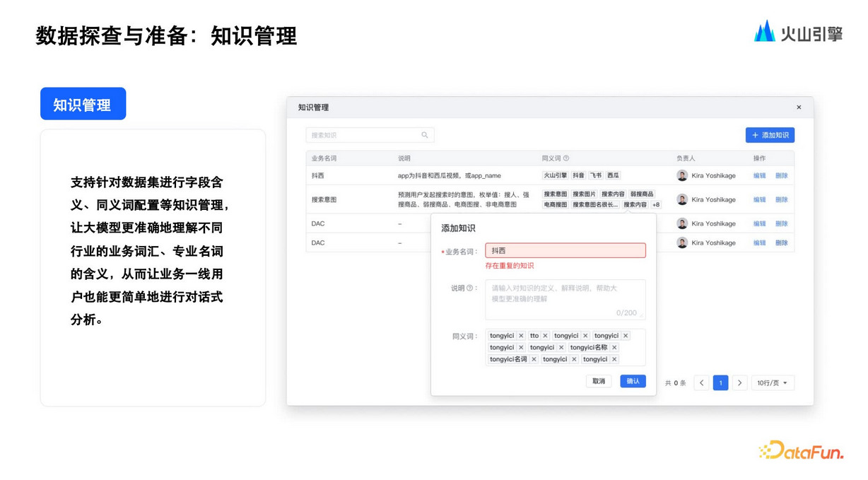The height and width of the screenshot is (480, 868).
Task: Click the help icon next to 说明 label
Action: click(469, 288)
